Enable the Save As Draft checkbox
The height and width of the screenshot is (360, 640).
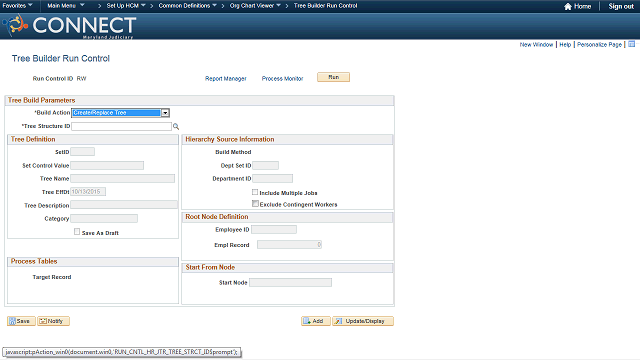pyautogui.click(x=77, y=232)
